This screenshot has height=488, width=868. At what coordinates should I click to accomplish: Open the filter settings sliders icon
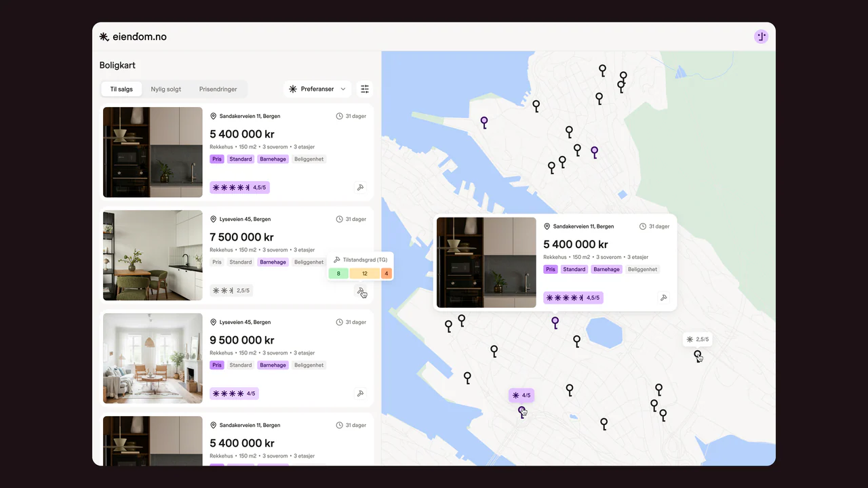pos(365,89)
